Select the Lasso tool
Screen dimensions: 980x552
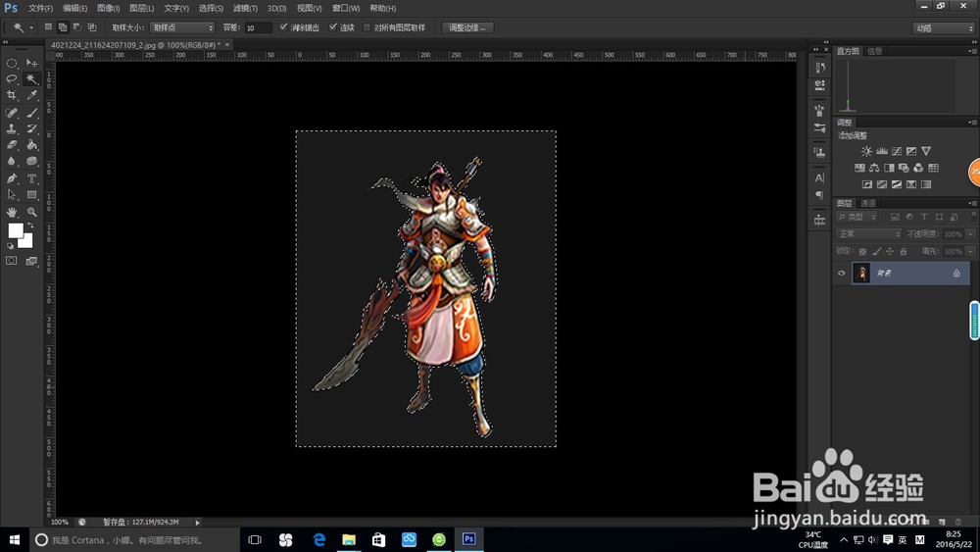pos(12,78)
